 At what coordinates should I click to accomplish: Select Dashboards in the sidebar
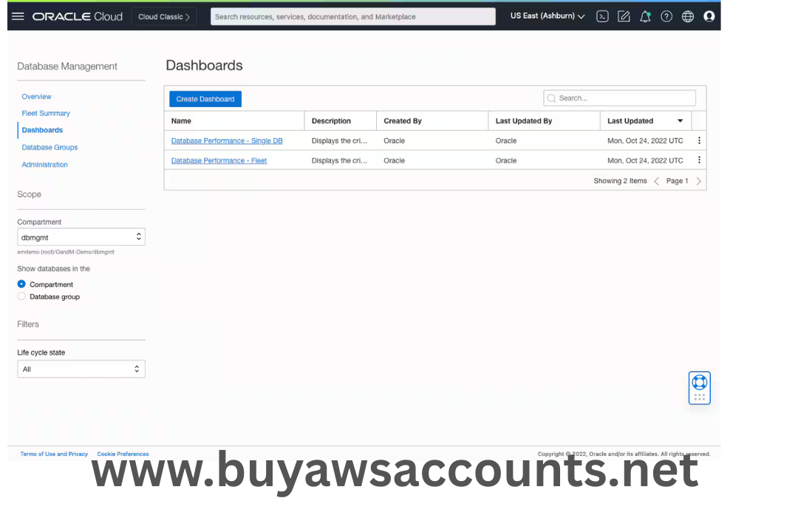[42, 130]
